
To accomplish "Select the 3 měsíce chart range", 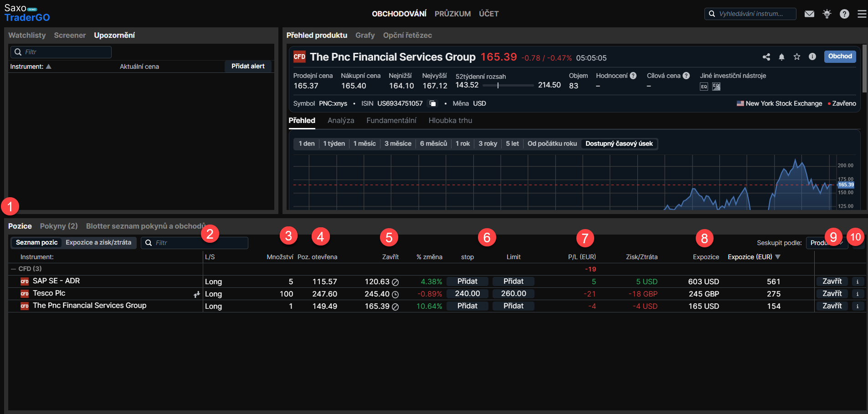I will pos(398,143).
